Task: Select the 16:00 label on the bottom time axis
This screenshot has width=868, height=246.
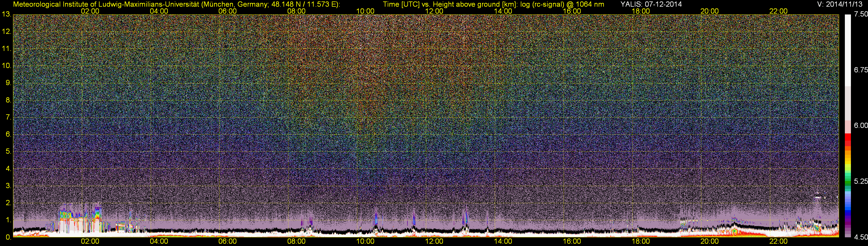Action: [x=572, y=242]
